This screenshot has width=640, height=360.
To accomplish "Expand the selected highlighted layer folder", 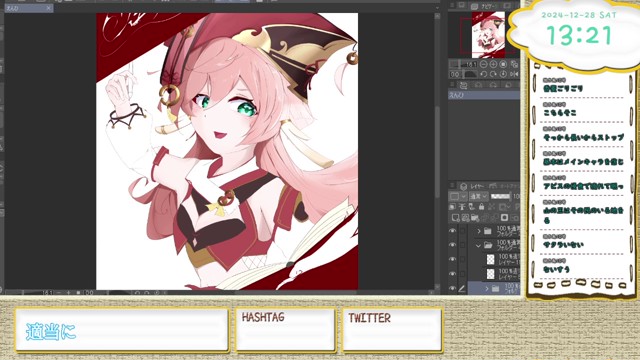I will (x=487, y=289).
